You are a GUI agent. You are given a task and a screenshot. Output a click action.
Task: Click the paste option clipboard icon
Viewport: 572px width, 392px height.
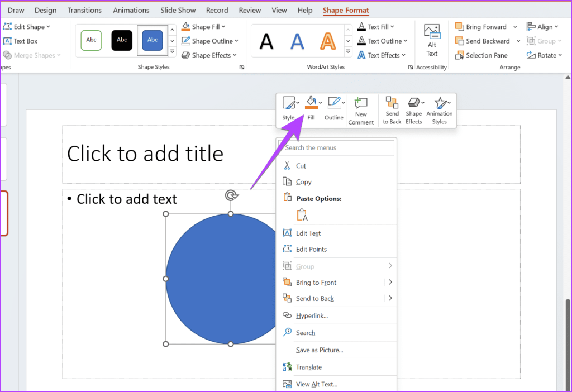[x=302, y=215]
